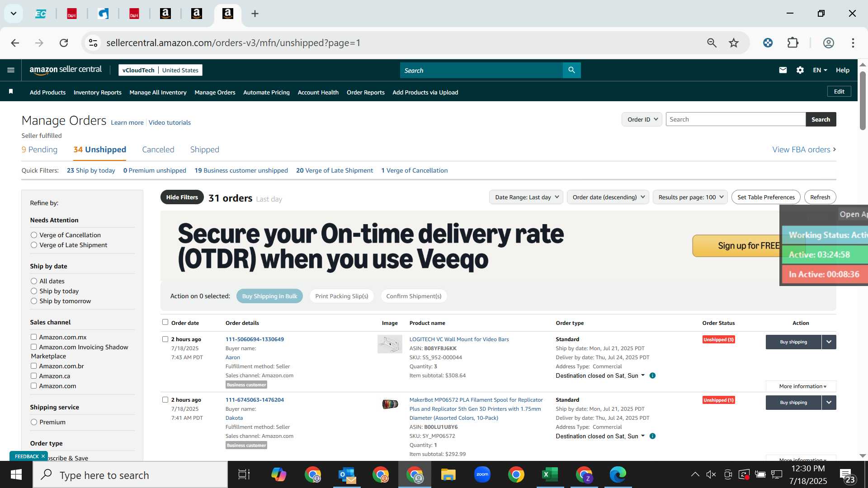Open Account Health in navigation bar
This screenshot has height=488, width=868.
[x=318, y=92]
